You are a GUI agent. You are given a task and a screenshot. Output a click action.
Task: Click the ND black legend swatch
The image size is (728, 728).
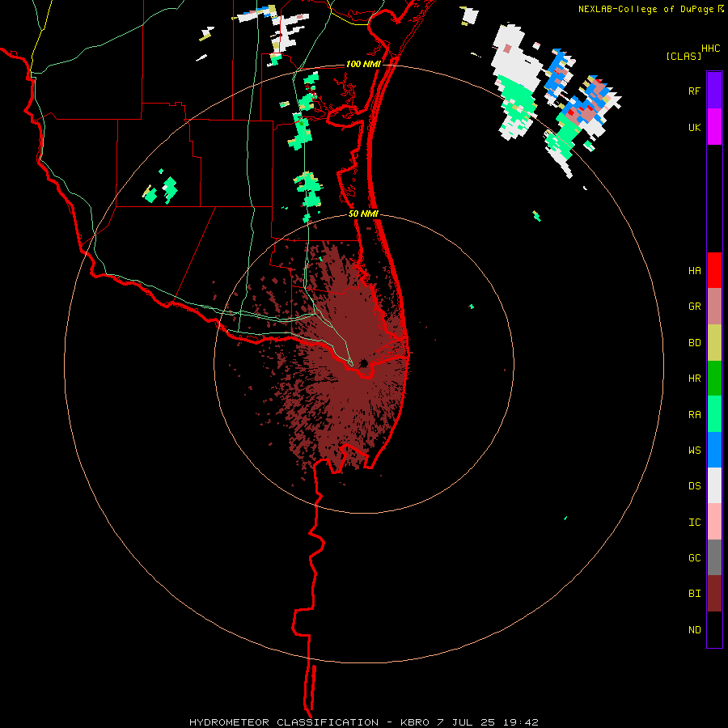714,629
